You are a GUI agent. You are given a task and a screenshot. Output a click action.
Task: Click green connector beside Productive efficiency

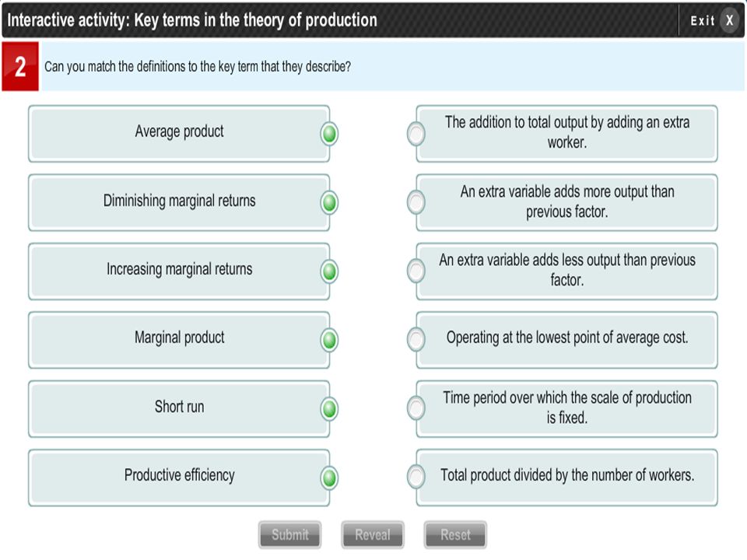pos(329,478)
